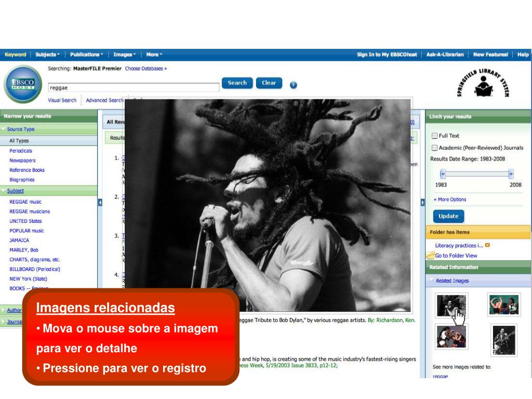532x399 pixels.
Task: Collapse right panel with the arrow handle
Action: [x=422, y=203]
